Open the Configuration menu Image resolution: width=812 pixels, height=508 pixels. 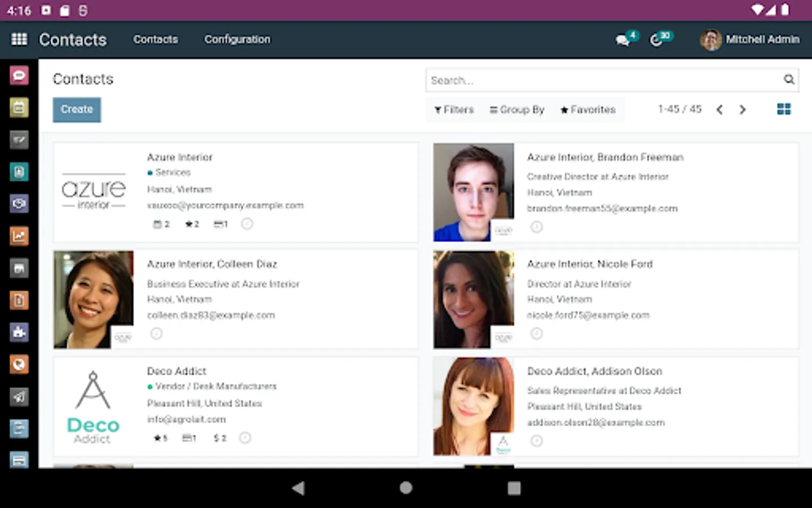coord(237,40)
